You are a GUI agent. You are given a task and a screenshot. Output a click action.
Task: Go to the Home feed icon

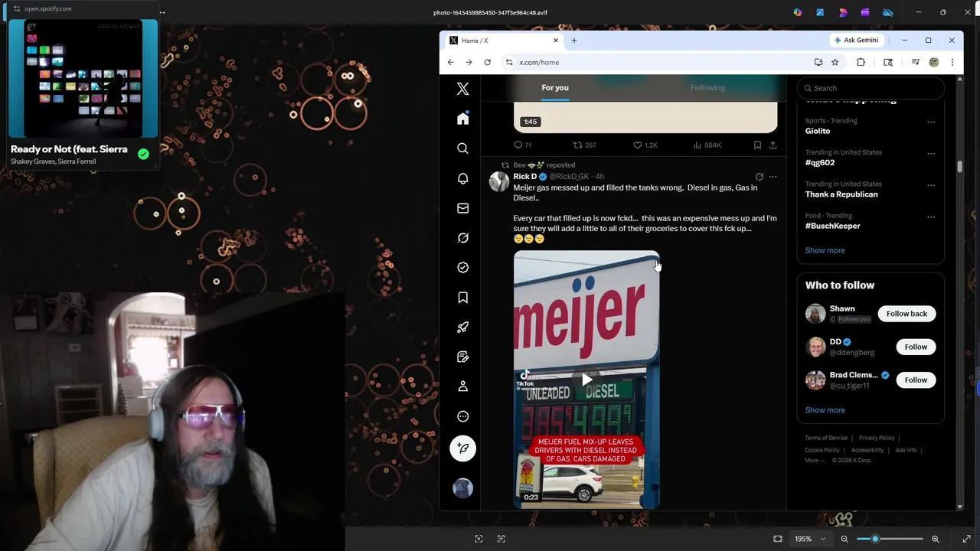462,119
